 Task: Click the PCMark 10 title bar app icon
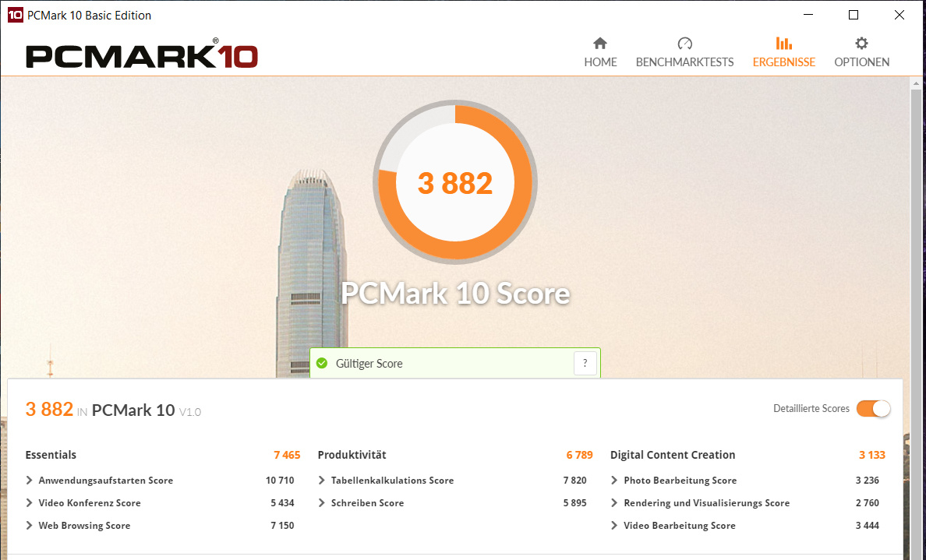point(16,16)
